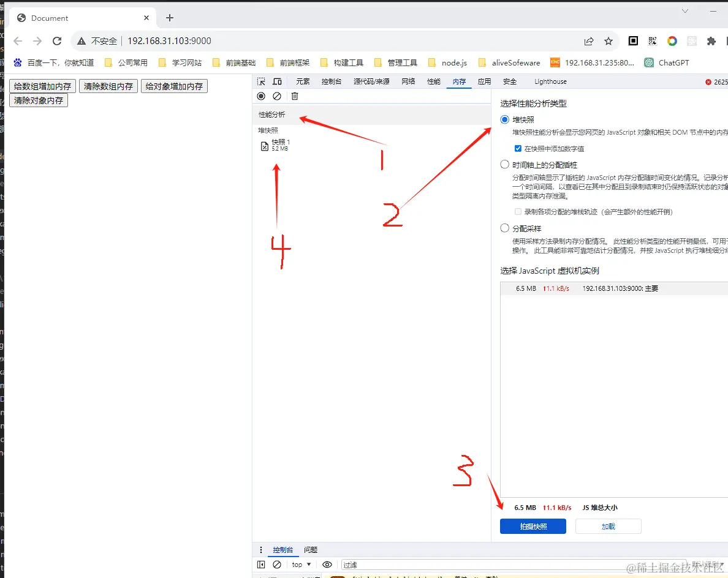Viewport: 728px width, 578px height.
Task: Toggle the console sidebar panel icon
Action: pos(261,565)
